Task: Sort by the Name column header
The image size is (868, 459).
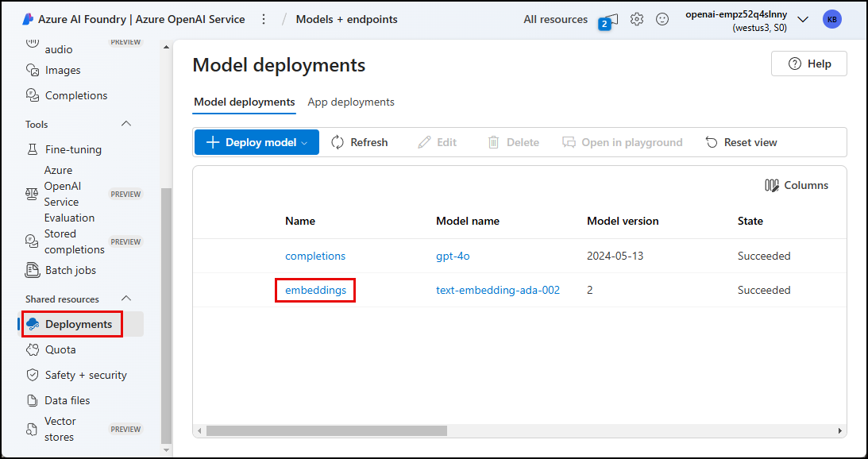Action: click(300, 221)
